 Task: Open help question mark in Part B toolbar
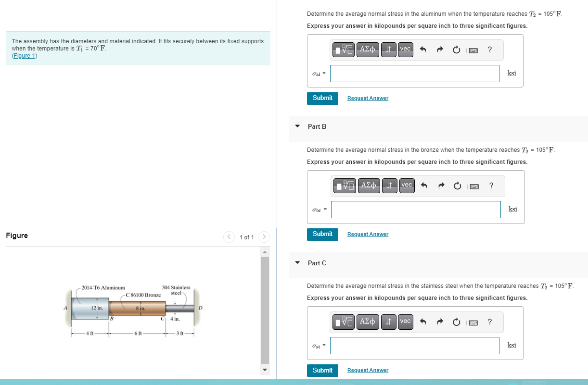[491, 186]
